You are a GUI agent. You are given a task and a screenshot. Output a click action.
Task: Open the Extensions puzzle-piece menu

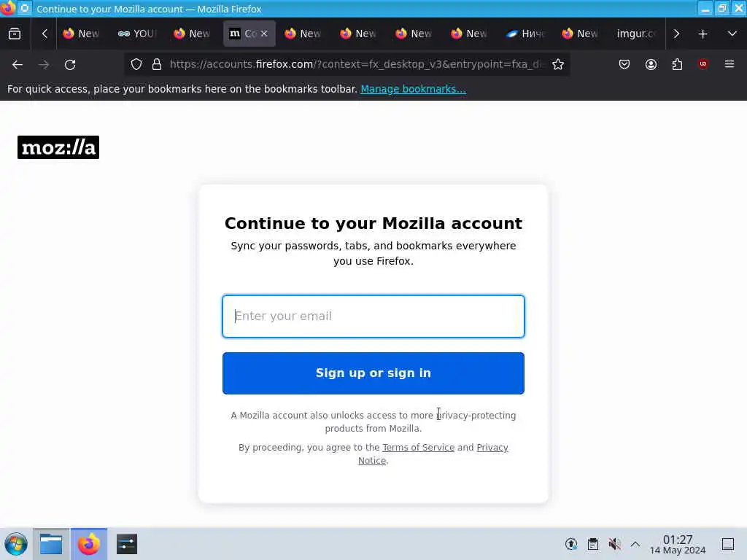coord(677,64)
